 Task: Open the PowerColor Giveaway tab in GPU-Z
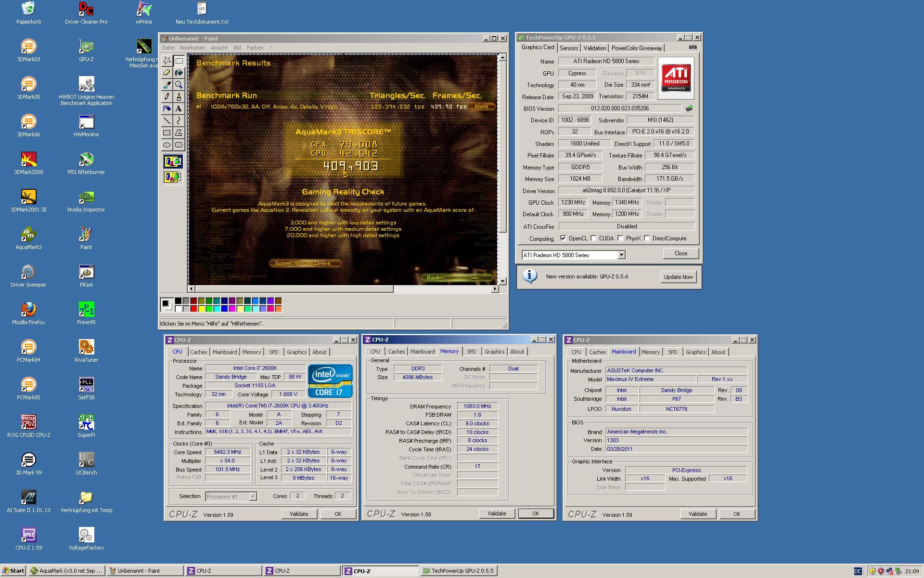point(637,48)
